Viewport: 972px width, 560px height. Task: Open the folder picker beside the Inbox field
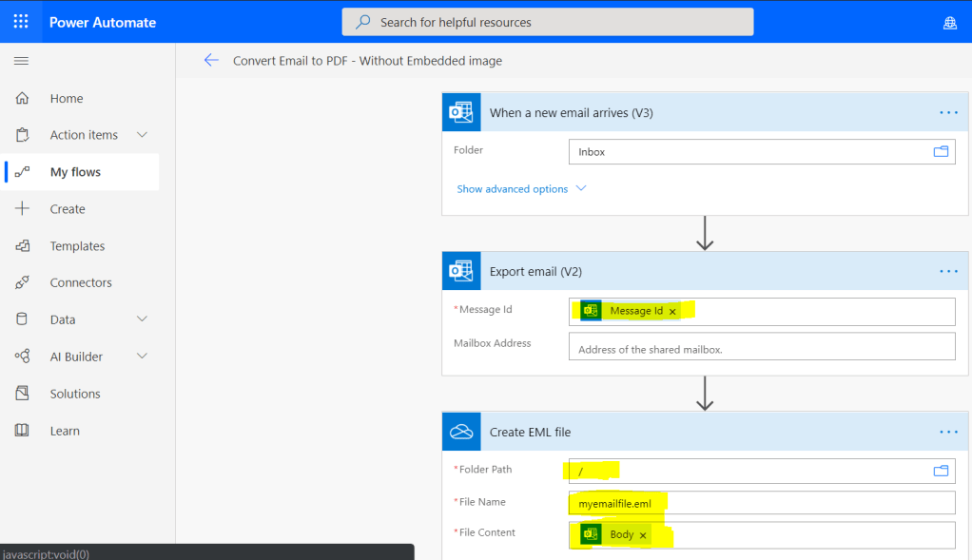click(x=941, y=151)
